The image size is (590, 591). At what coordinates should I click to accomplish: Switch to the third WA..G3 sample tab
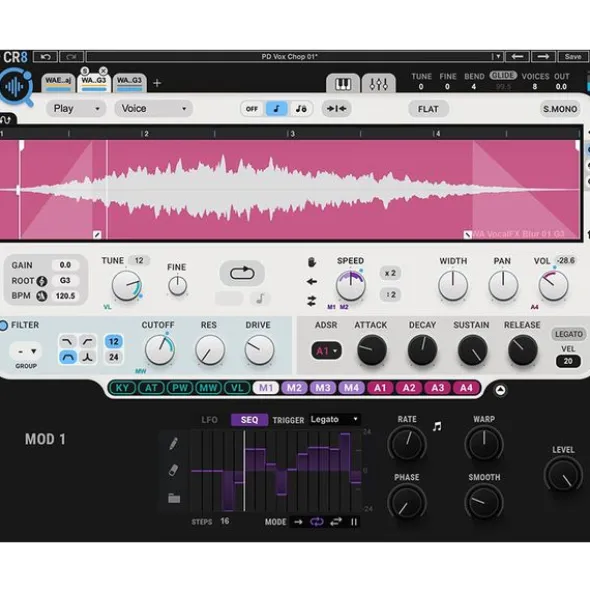(x=129, y=83)
